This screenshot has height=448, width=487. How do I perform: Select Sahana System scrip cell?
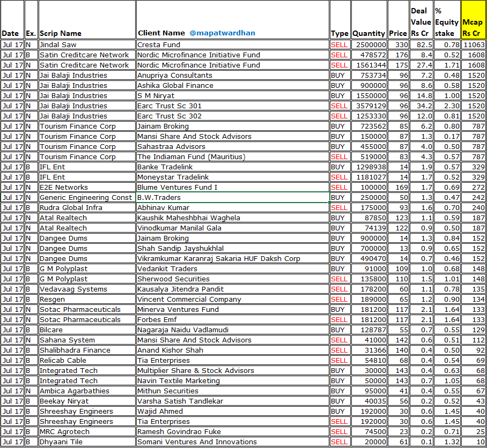pos(87,340)
